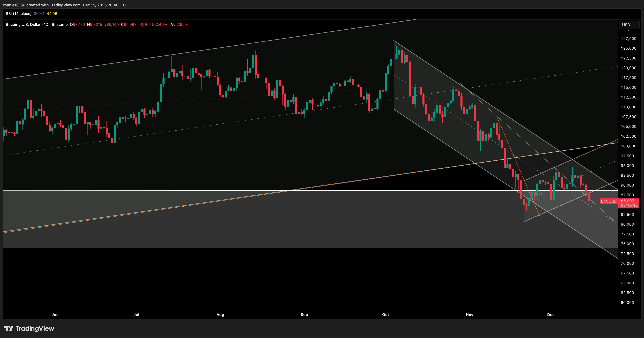Click the red BTCUSD price tag
This screenshot has width=644, height=338.
coord(608,201)
